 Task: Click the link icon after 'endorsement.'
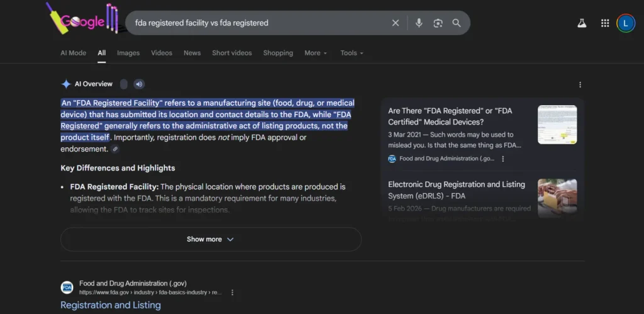(x=115, y=149)
